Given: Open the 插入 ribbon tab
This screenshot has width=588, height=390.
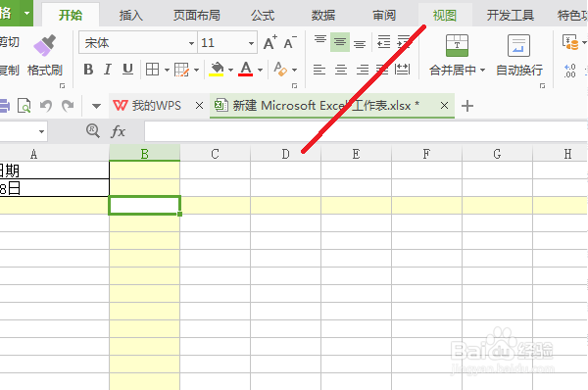Looking at the screenshot, I should [131, 16].
